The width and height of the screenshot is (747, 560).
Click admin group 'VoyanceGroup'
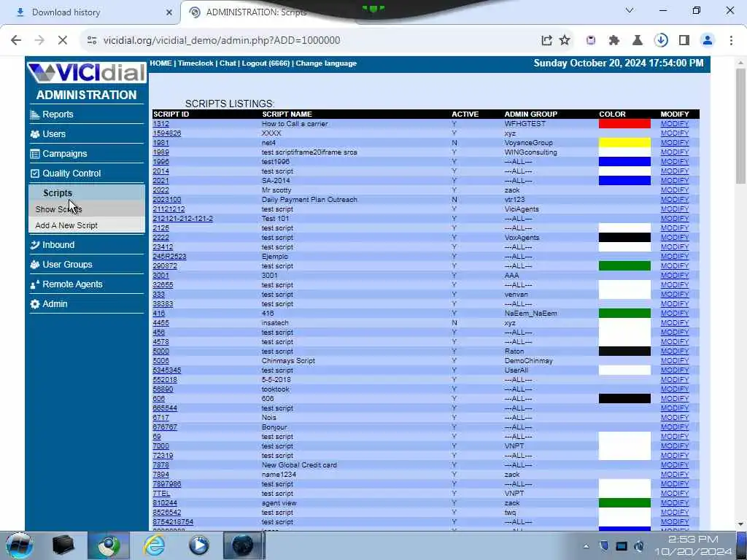click(x=528, y=143)
